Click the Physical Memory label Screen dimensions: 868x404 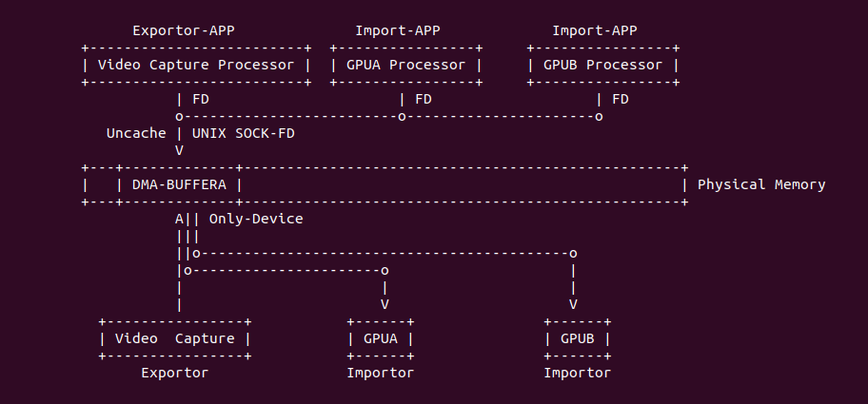[761, 184]
